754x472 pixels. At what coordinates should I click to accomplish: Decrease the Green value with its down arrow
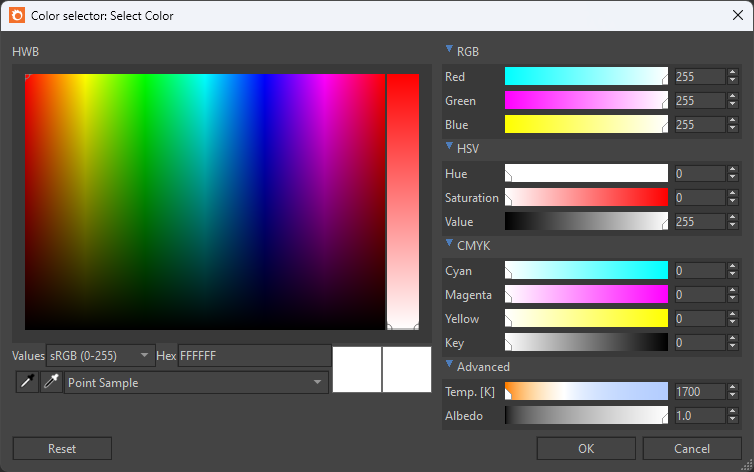(734, 105)
